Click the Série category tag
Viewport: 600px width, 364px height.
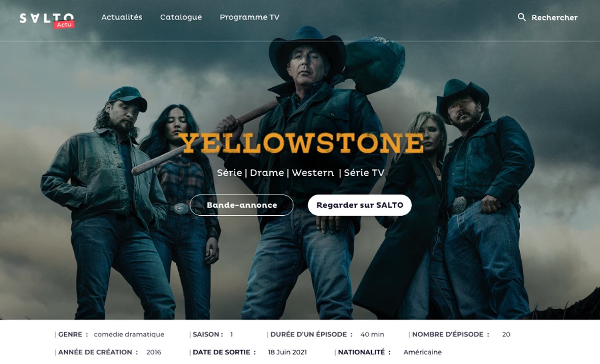click(x=229, y=173)
